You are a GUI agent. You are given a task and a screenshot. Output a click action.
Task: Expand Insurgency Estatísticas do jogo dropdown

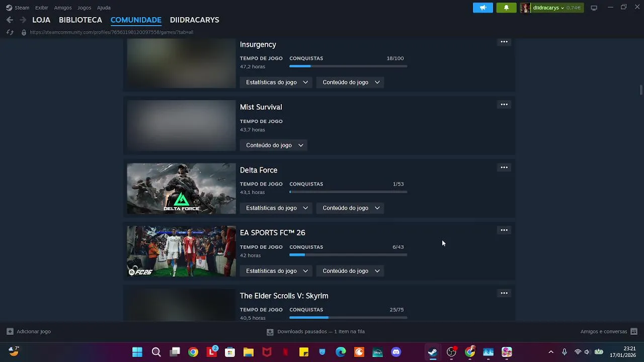[277, 82]
